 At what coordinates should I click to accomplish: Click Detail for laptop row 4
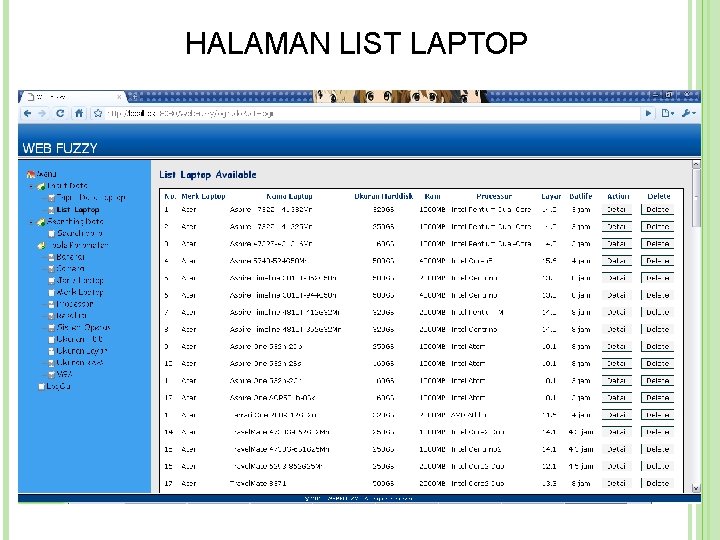click(x=617, y=261)
